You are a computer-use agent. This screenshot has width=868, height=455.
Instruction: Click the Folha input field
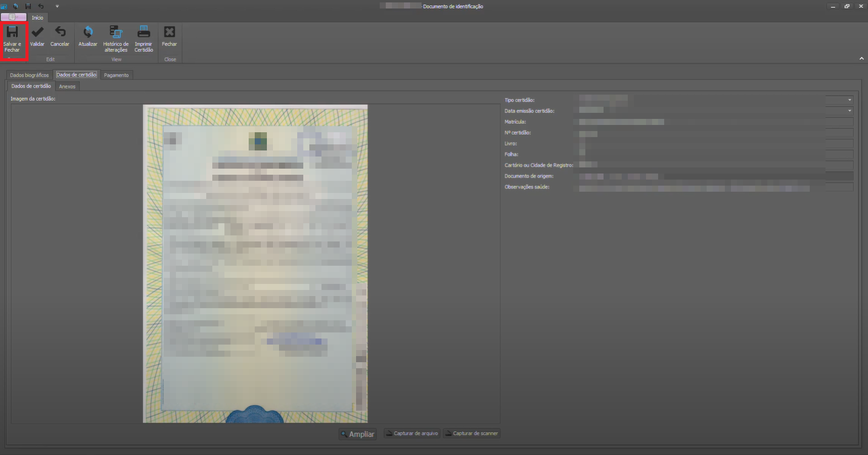click(x=715, y=155)
